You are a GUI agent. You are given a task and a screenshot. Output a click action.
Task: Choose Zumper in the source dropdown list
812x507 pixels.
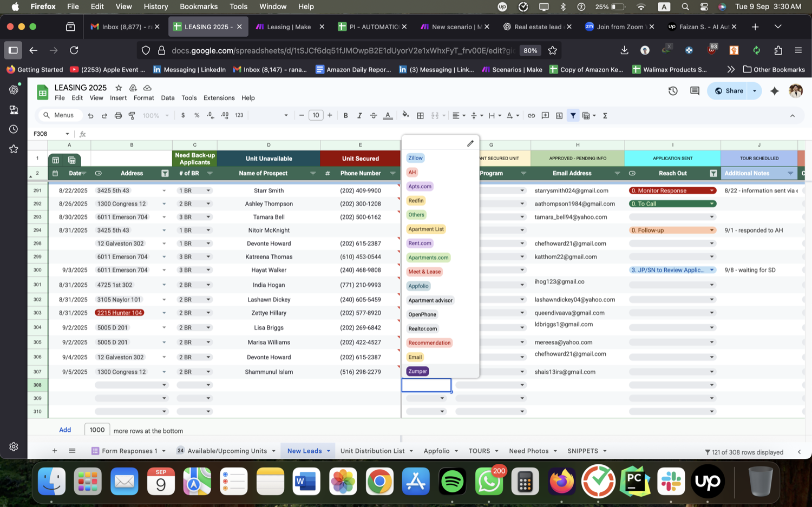417,371
